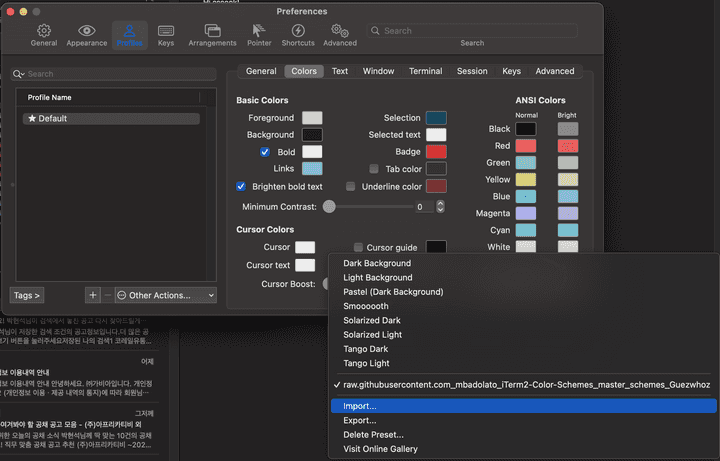Viewport: 720px width, 461px height.
Task: Open the Background color swatch
Action: coord(312,135)
